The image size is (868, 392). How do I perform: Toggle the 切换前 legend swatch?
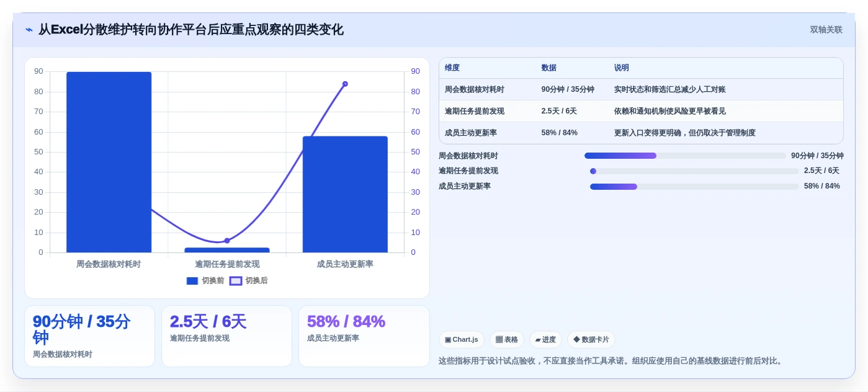(192, 281)
